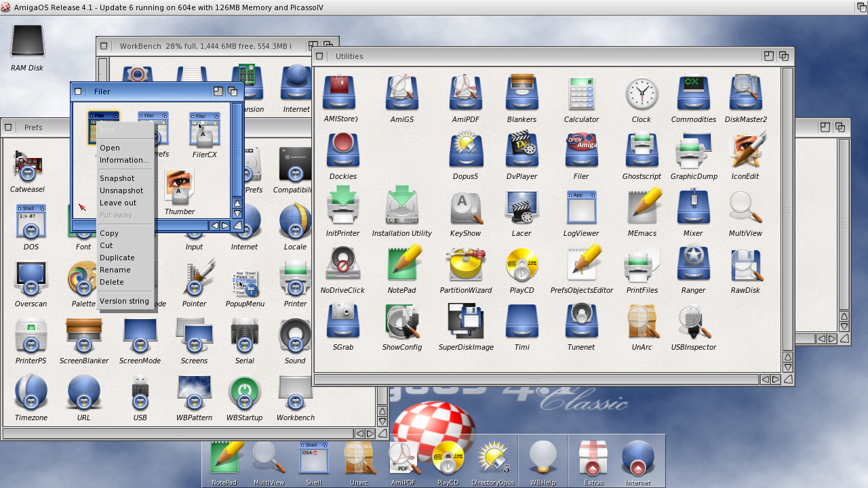
Task: Open the Dopus5 drawer in Utilities
Action: (466, 150)
